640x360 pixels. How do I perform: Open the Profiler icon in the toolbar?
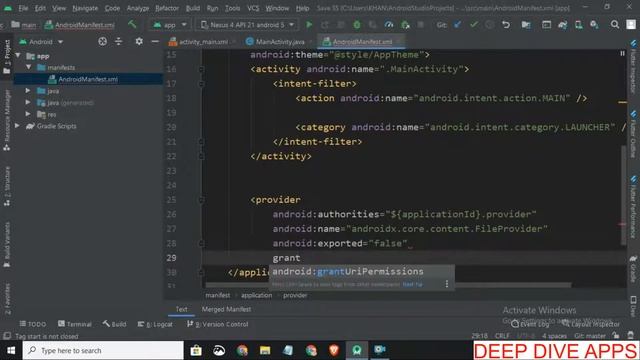pos(389,25)
